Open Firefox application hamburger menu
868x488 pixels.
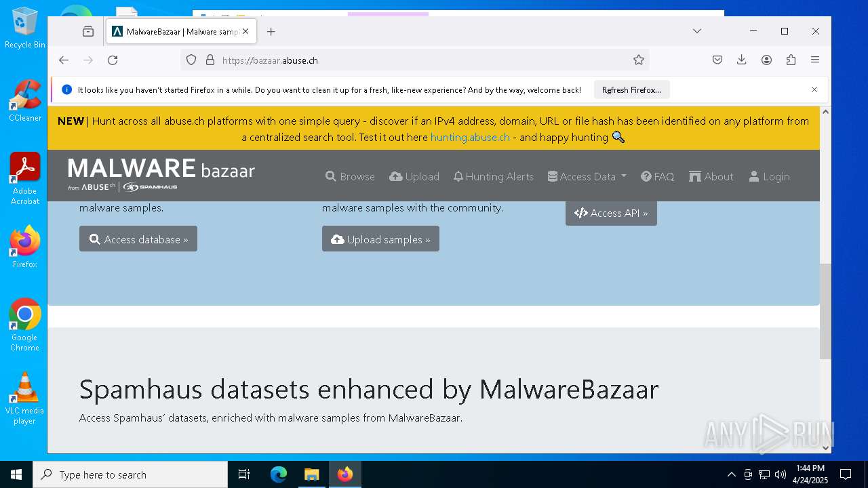815,60
